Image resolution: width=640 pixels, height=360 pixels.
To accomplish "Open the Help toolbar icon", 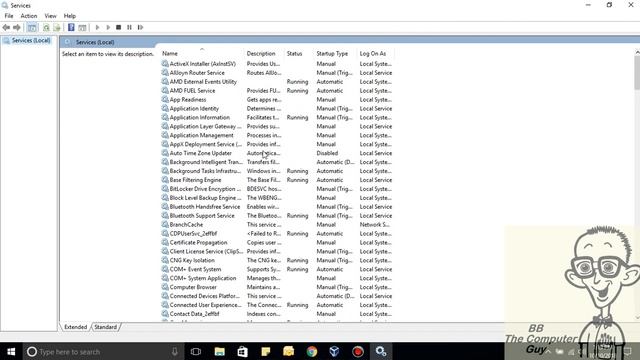I will click(71, 27).
